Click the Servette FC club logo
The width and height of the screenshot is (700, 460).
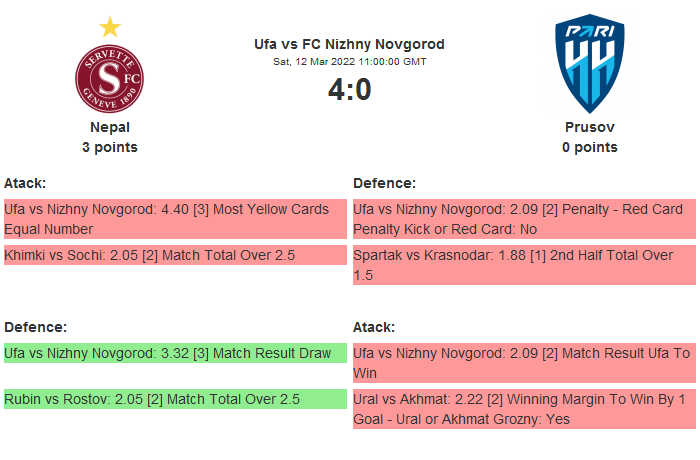click(110, 77)
